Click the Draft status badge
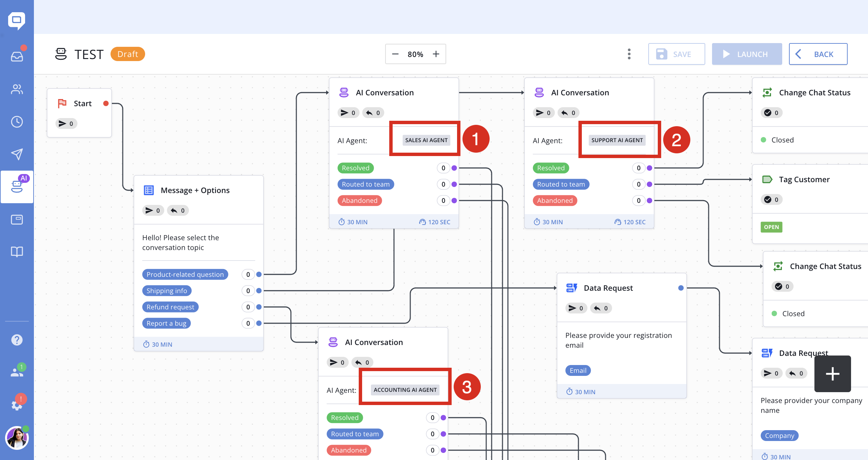This screenshot has height=460, width=868. [x=127, y=54]
